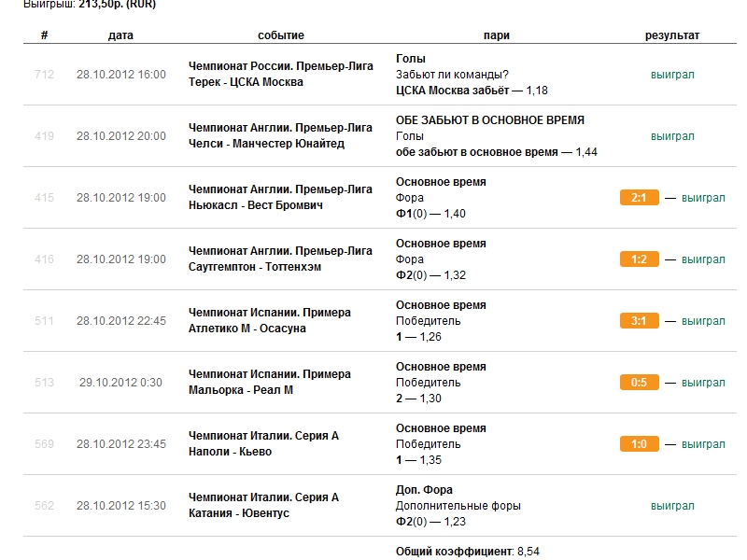Click the orange 0:5 score badge
The image size is (747, 560).
pyautogui.click(x=639, y=383)
